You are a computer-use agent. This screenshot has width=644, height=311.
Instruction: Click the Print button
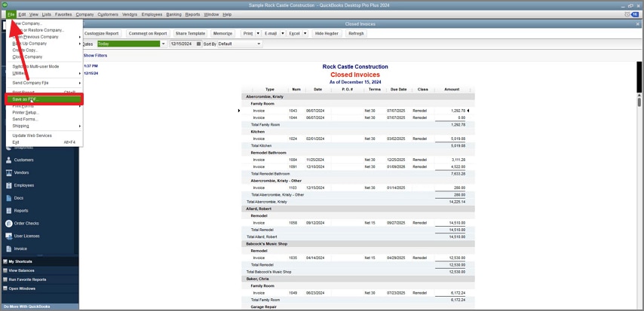(x=248, y=34)
